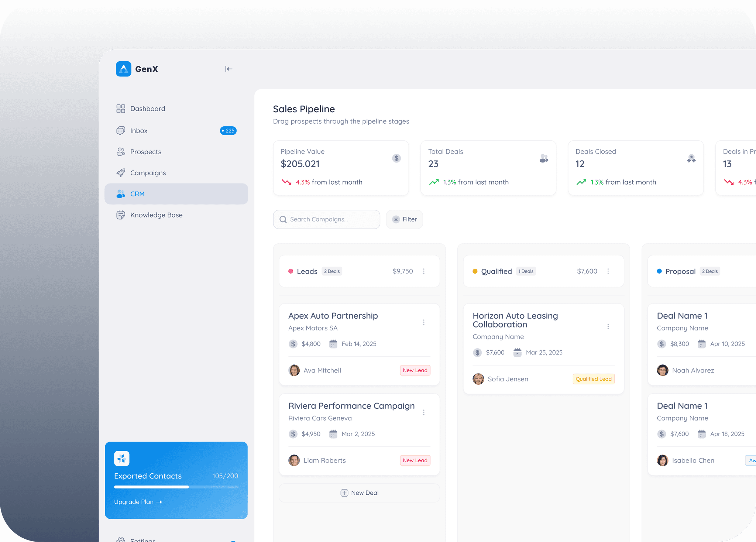The height and width of the screenshot is (542, 756).
Task: Open Horizon Auto Leasing card options
Action: coord(608,327)
